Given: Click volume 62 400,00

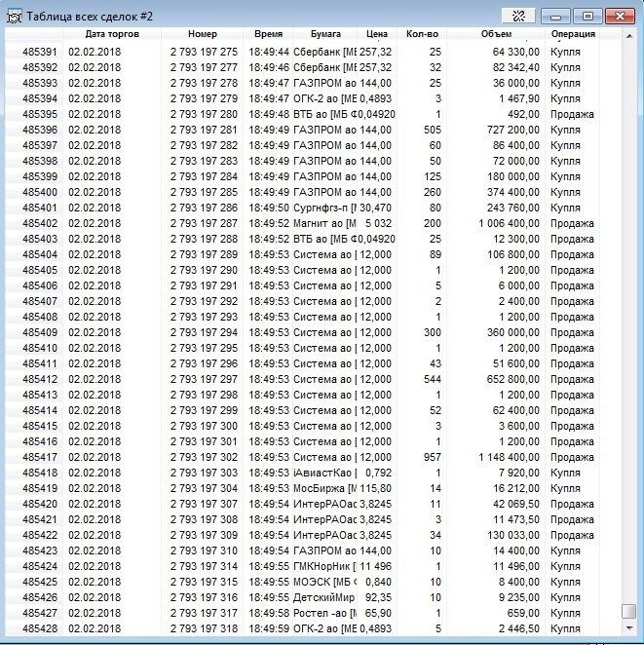Looking at the screenshot, I should [x=515, y=411].
